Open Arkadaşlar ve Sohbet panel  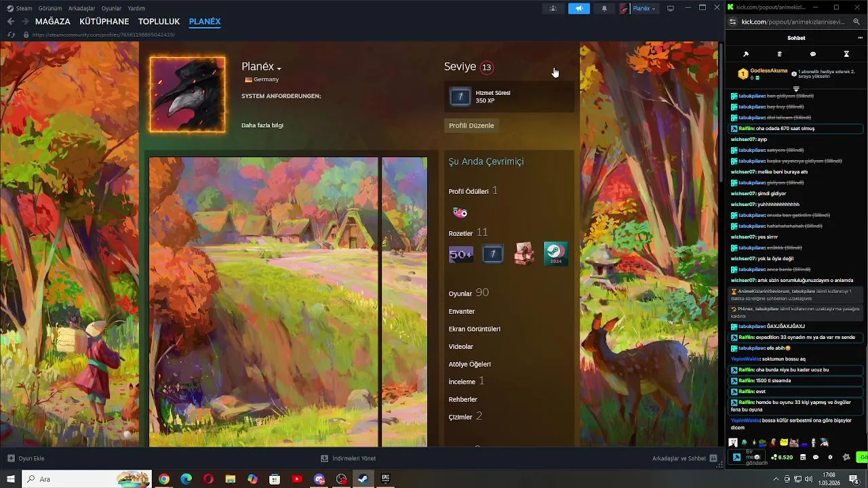(x=685, y=459)
